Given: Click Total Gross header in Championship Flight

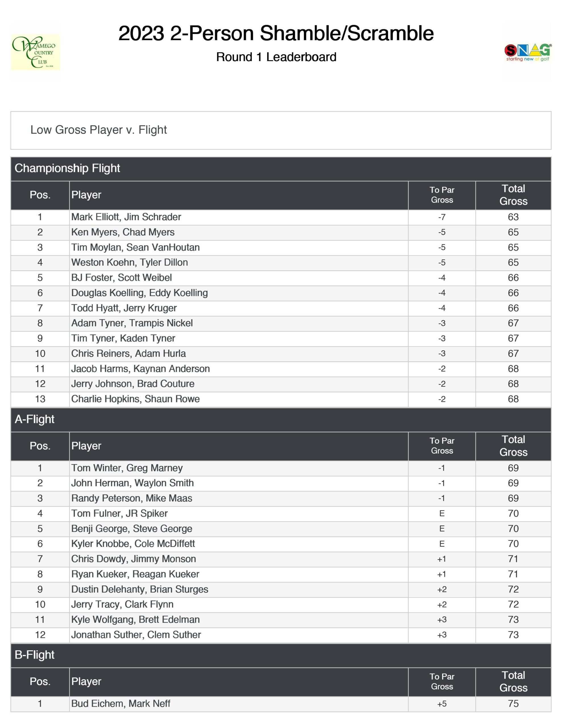Looking at the screenshot, I should pos(513,195).
